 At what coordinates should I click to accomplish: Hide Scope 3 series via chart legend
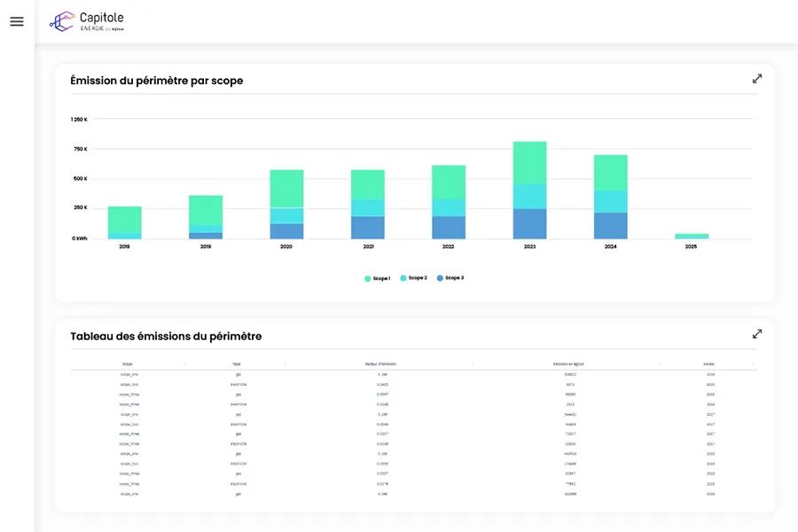(450, 278)
